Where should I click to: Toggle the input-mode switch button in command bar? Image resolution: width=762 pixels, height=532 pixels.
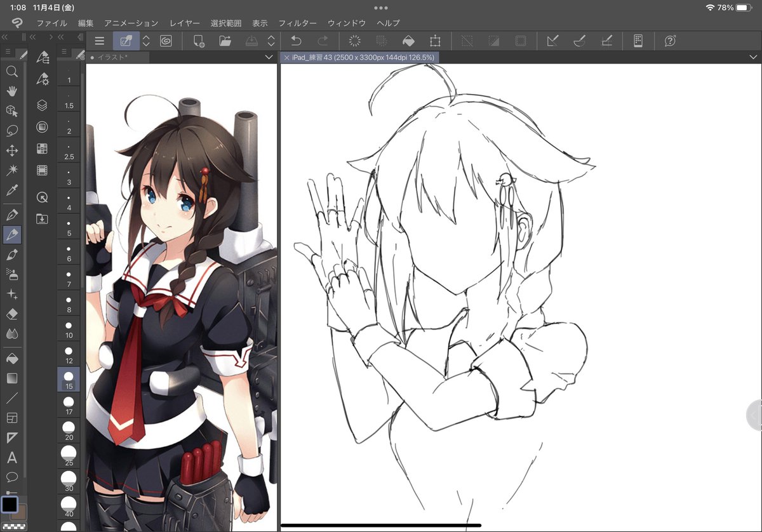[x=126, y=41]
